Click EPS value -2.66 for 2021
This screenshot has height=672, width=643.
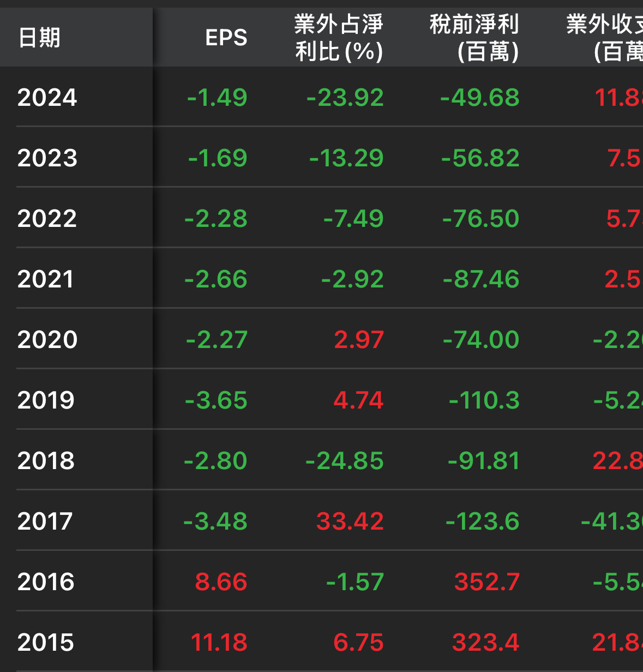pyautogui.click(x=216, y=279)
